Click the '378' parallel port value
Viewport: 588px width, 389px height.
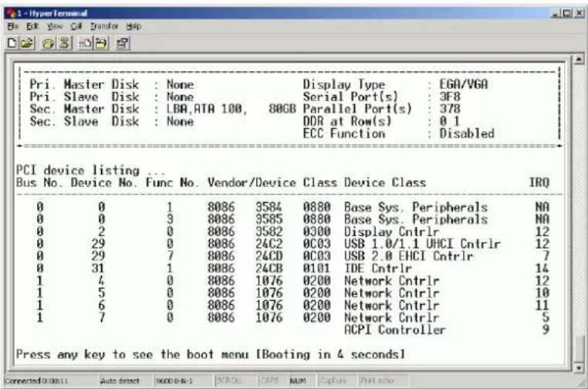[x=450, y=109]
